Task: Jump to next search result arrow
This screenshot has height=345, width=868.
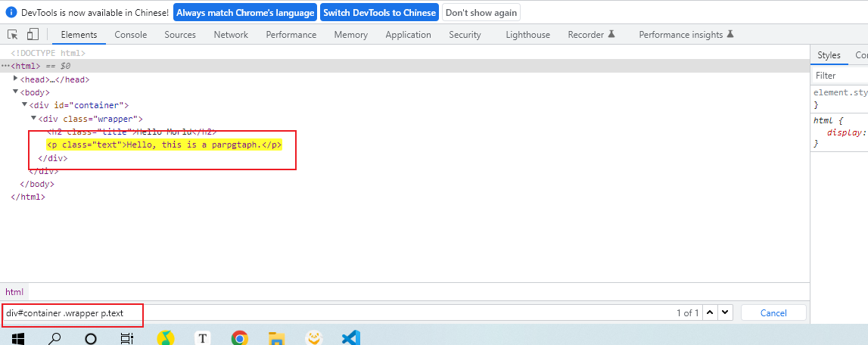Action: (x=725, y=312)
